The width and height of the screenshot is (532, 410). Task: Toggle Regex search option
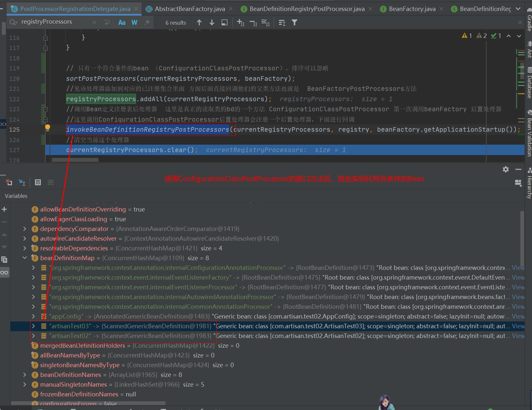[147, 22]
